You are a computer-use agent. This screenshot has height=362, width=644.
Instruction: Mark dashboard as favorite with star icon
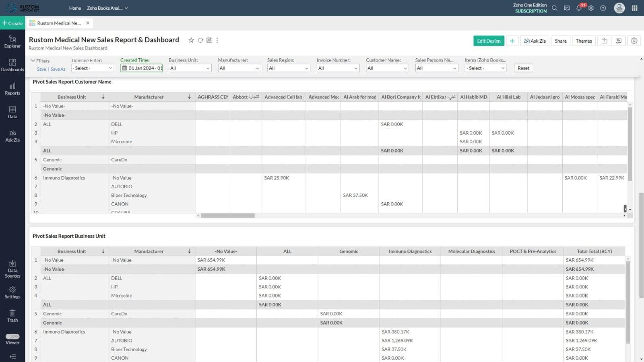coord(191,40)
